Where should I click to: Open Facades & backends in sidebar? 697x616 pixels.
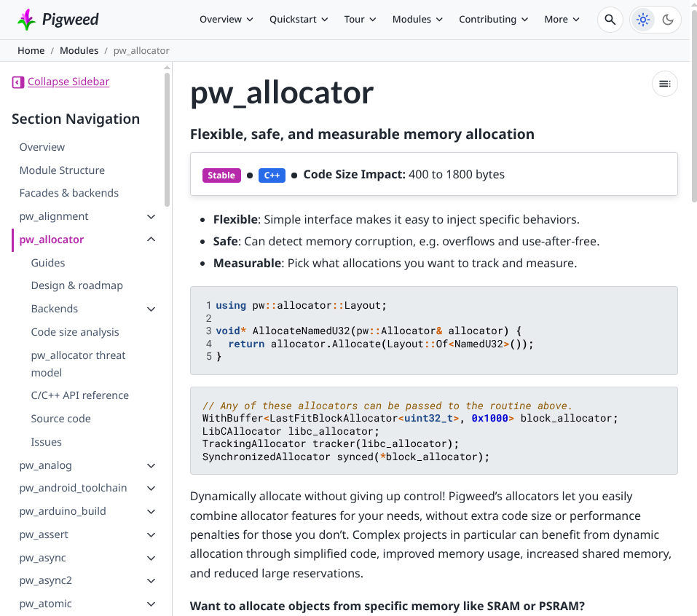coord(69,193)
